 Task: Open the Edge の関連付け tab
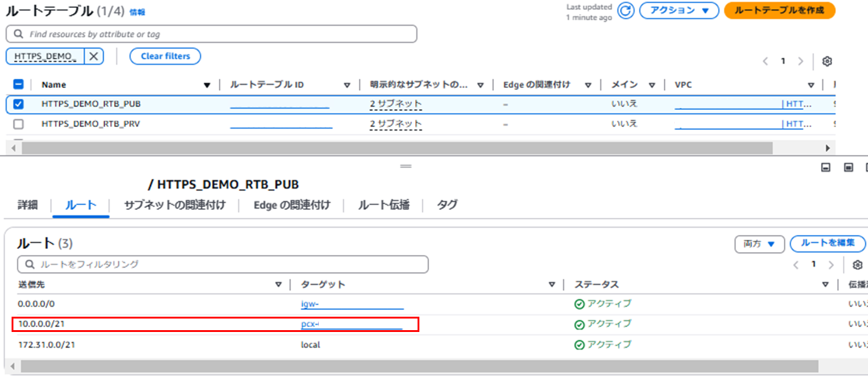coord(292,205)
